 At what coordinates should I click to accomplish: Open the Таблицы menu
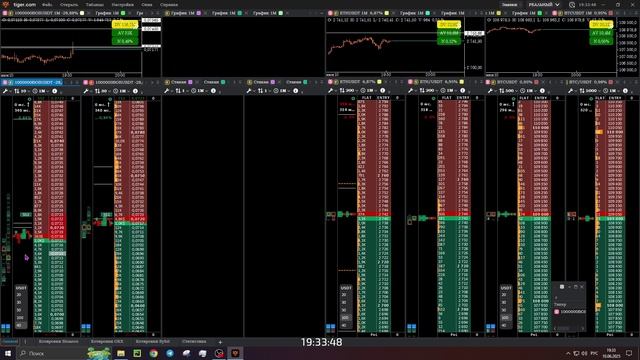pos(95,4)
